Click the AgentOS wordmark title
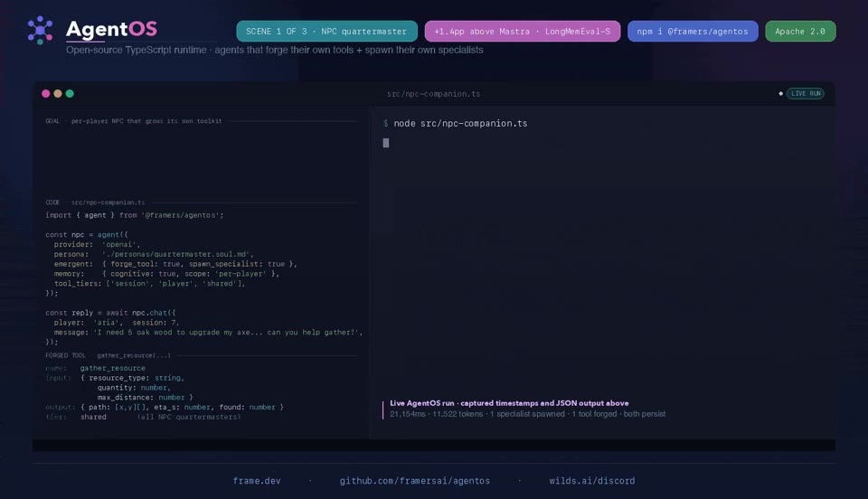This screenshot has width=868, height=499. 111,29
